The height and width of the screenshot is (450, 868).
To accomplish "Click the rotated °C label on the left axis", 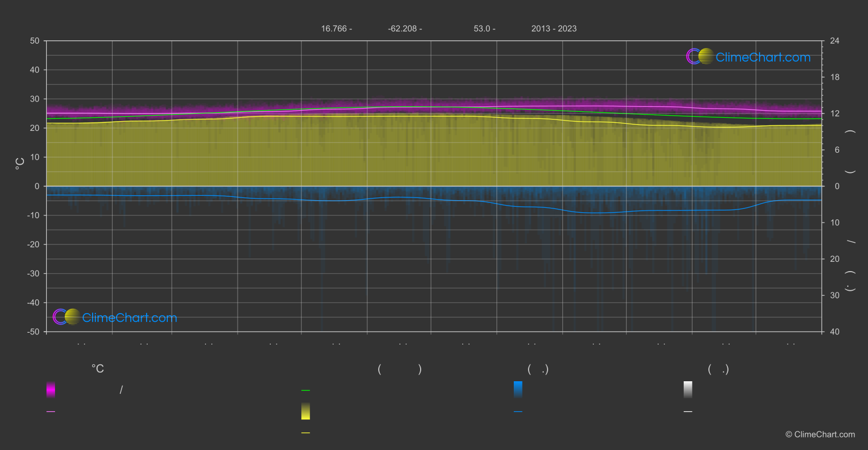I will [x=20, y=163].
